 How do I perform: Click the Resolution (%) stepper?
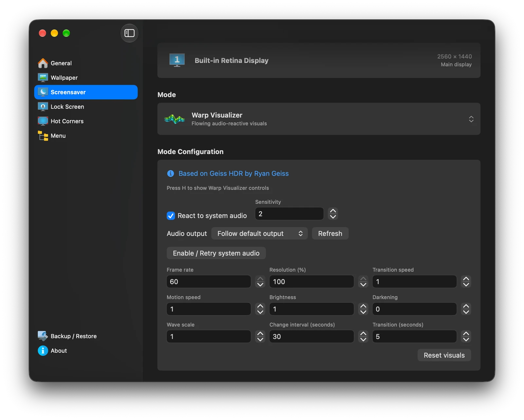(363, 281)
